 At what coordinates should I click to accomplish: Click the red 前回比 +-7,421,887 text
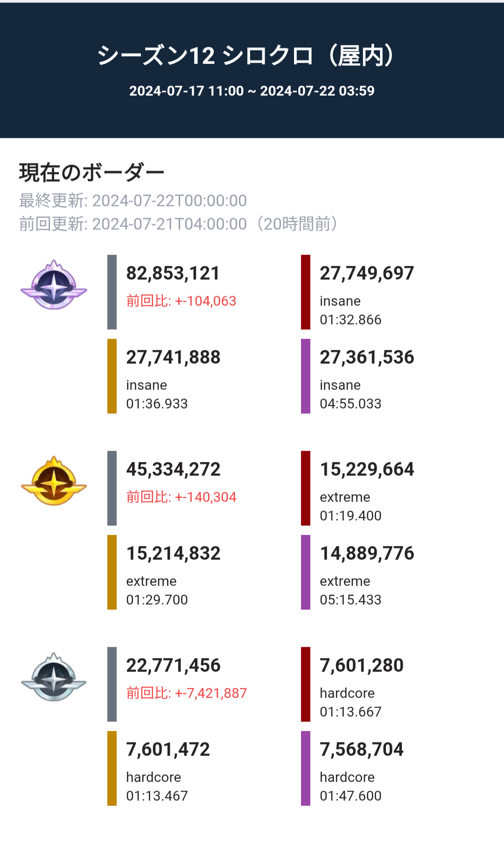(187, 693)
